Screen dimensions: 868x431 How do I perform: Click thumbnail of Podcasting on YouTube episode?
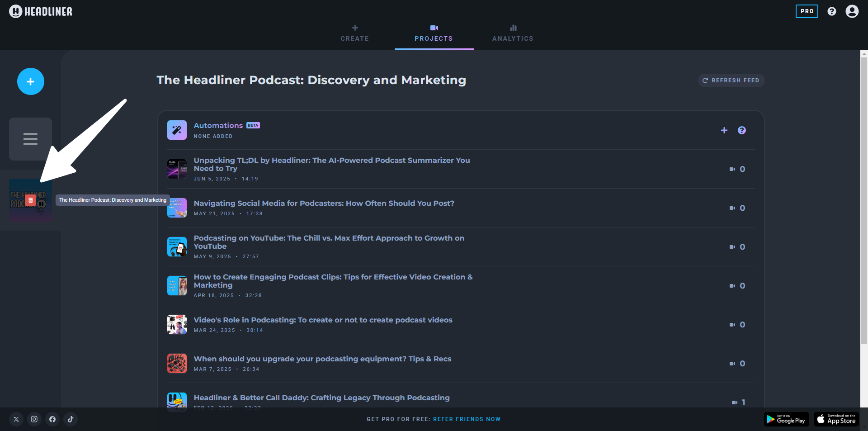(x=177, y=247)
